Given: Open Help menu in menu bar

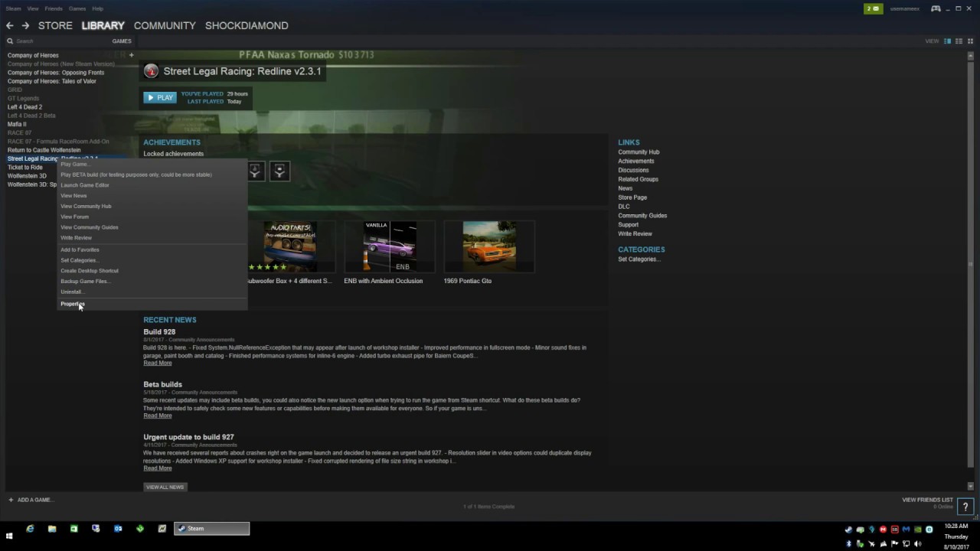Looking at the screenshot, I should pos(98,8).
